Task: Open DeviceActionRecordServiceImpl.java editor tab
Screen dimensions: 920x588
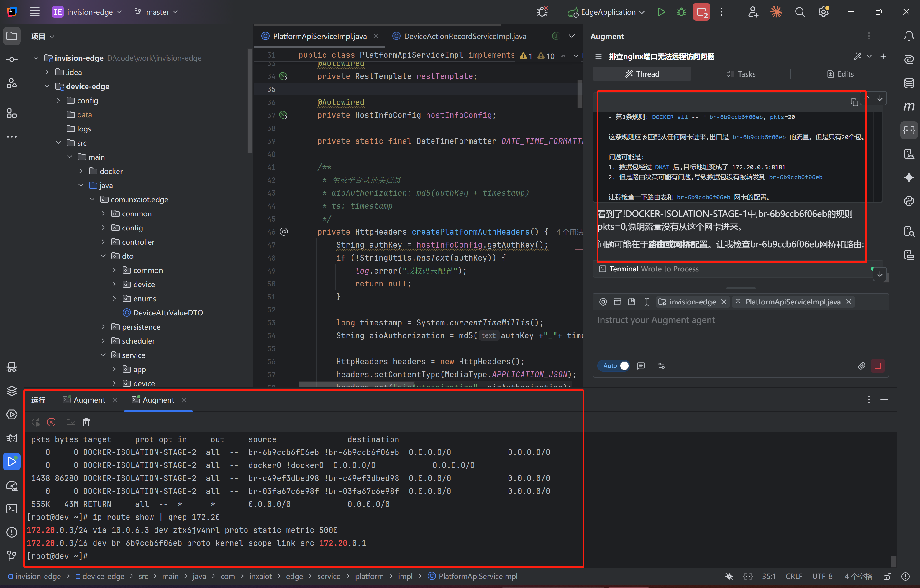Action: click(465, 36)
